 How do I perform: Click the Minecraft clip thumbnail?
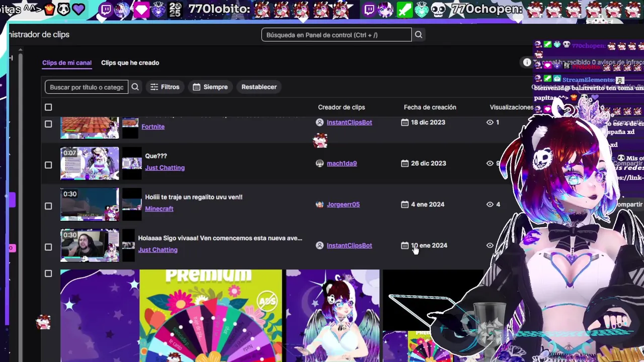[x=90, y=205]
